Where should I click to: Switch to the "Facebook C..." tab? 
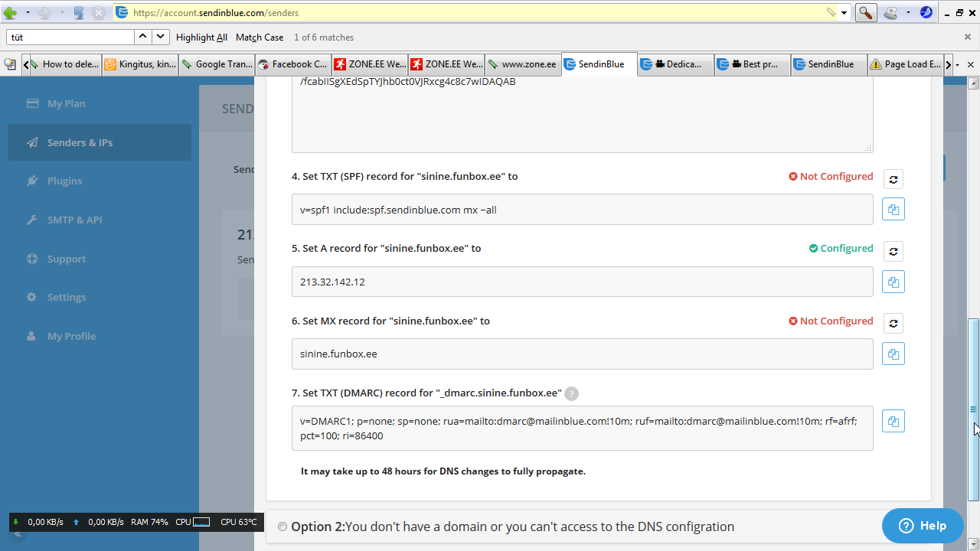293,64
